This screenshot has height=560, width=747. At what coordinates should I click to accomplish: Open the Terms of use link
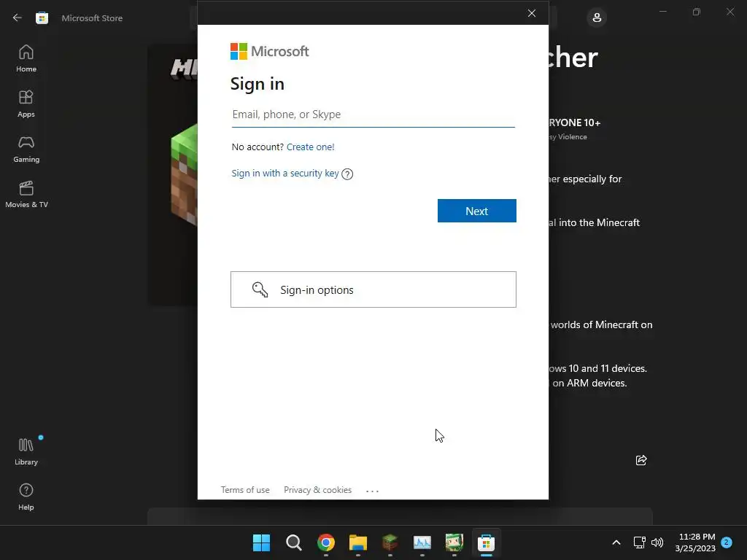pyautogui.click(x=245, y=490)
